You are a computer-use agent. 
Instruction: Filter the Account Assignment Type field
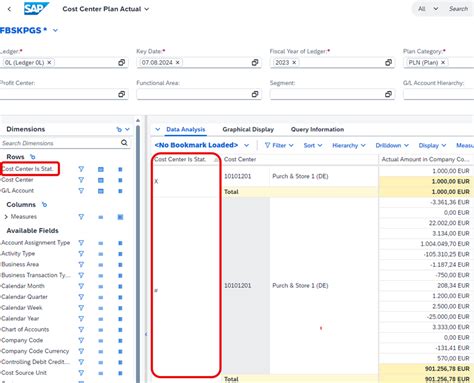(x=81, y=243)
